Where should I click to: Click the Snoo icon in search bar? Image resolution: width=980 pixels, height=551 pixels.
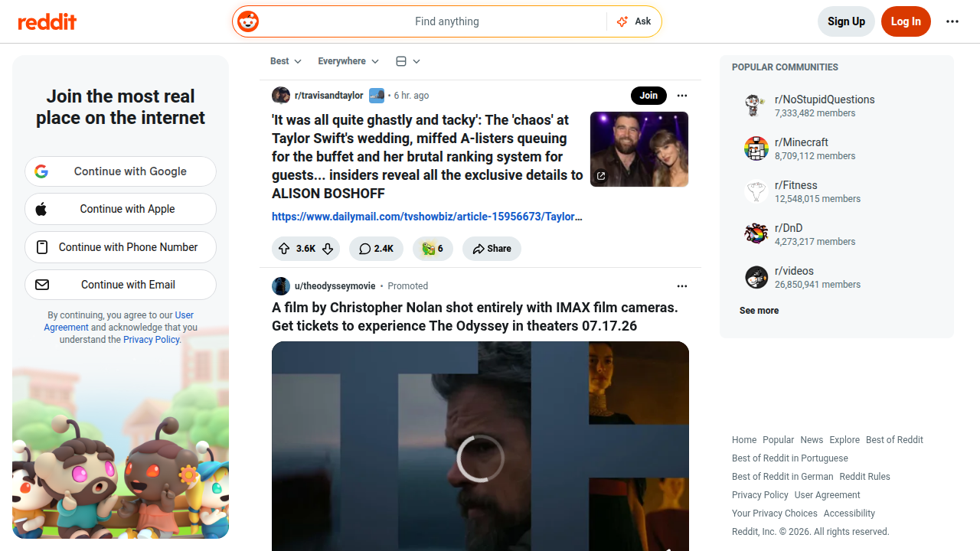248,21
